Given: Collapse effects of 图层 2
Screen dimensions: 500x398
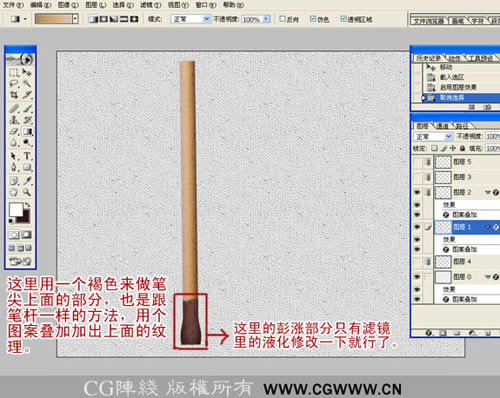Looking at the screenshot, I should pos(488,192).
